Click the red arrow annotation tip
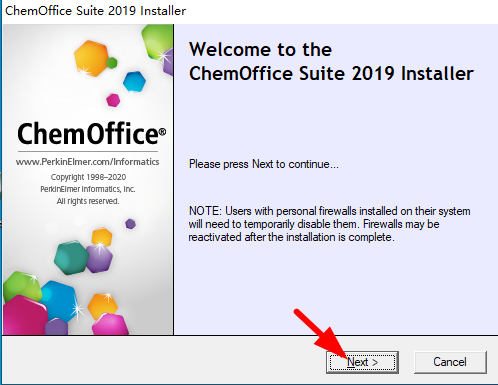The image size is (498, 385). tap(346, 359)
